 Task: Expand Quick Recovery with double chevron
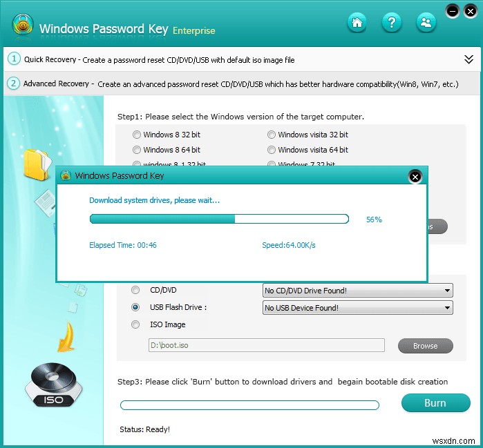(468, 59)
